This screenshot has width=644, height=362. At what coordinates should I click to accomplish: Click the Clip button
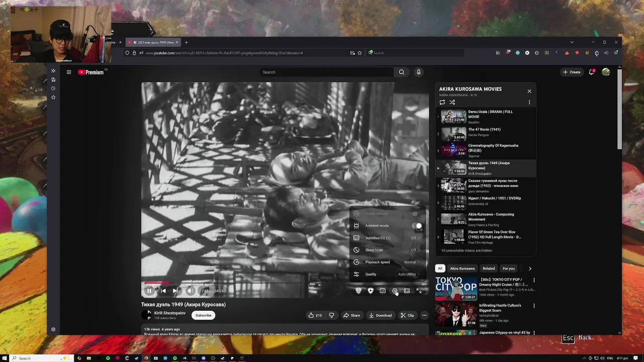pos(407,315)
